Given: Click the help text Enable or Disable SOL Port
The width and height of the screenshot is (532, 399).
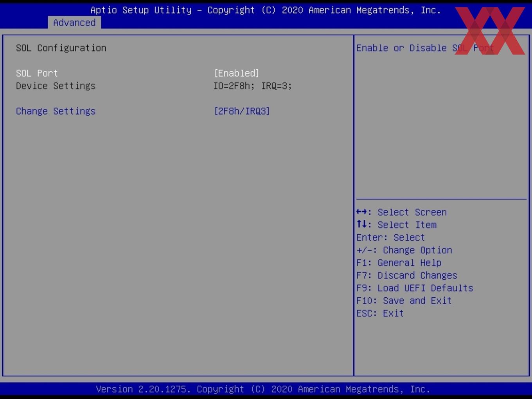Looking at the screenshot, I should 425,48.
